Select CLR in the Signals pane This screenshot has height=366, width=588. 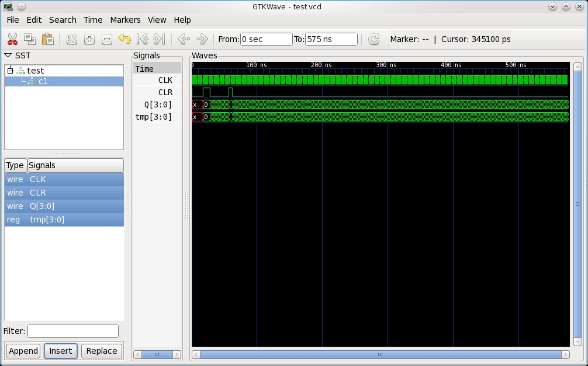157,93
